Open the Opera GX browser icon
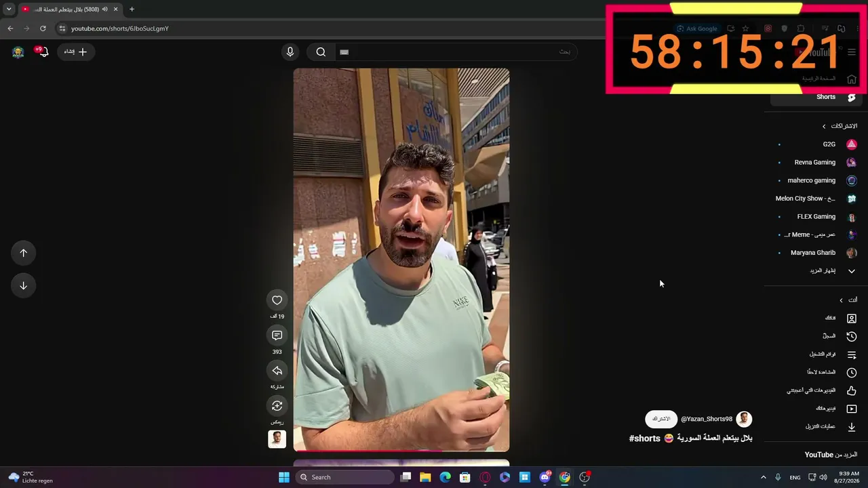 tap(485, 477)
